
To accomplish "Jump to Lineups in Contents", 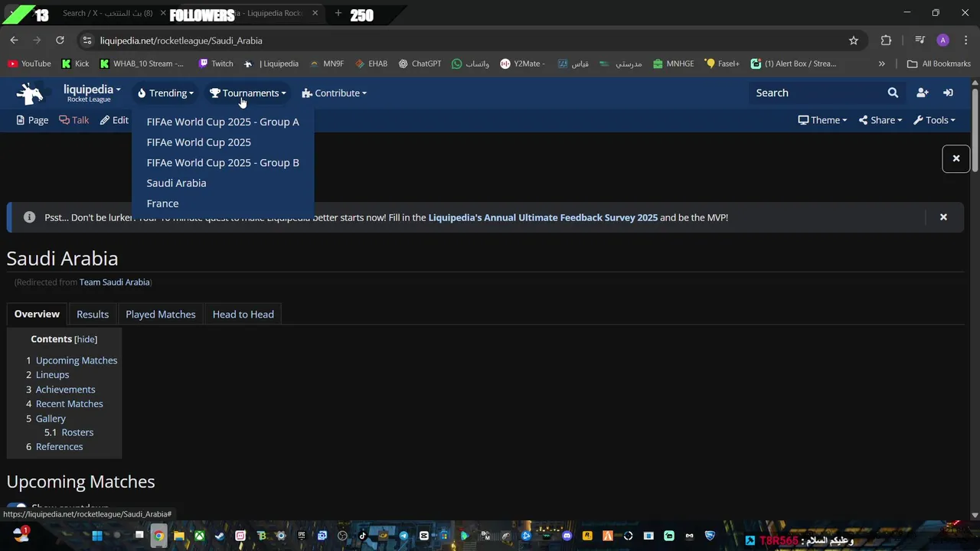I will pos(52,375).
